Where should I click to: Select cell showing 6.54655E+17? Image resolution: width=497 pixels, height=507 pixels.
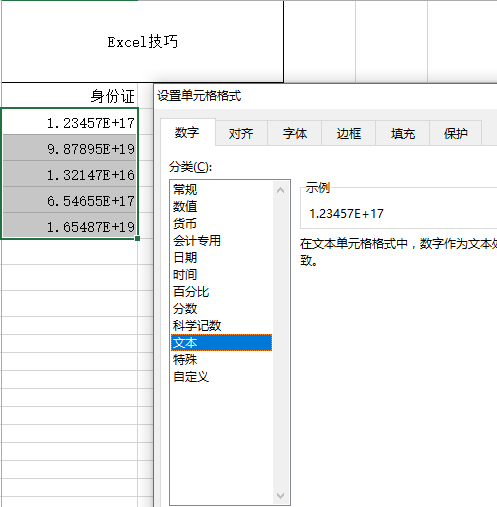point(69,200)
